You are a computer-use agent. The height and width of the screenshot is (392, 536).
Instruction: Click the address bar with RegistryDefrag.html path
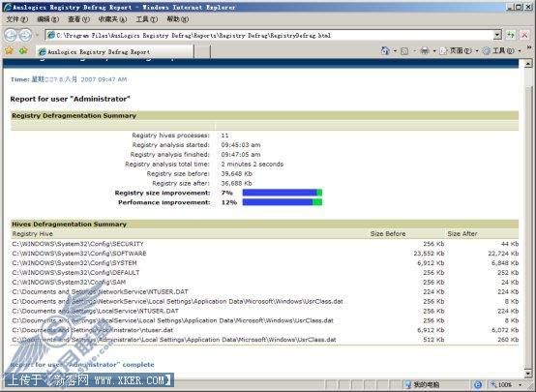point(270,35)
